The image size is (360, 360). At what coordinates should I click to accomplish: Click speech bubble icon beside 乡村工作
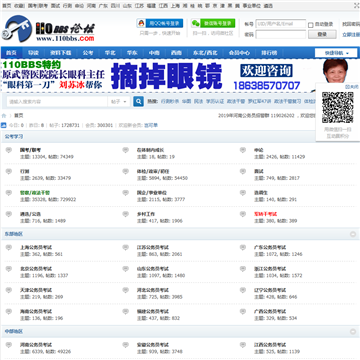click(x=126, y=214)
